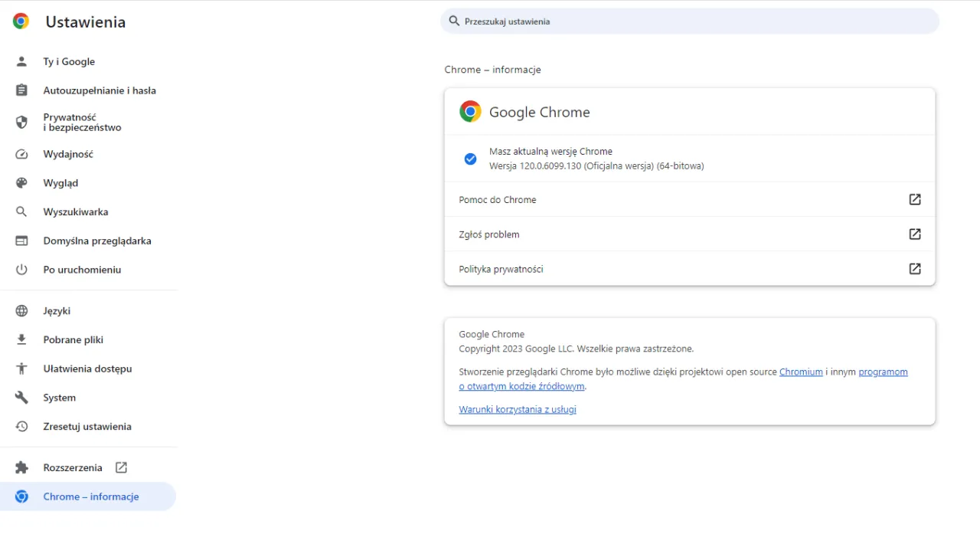This screenshot has width=980, height=534.
Task: Click the Przeszukaj ustawienia search field
Action: point(689,21)
